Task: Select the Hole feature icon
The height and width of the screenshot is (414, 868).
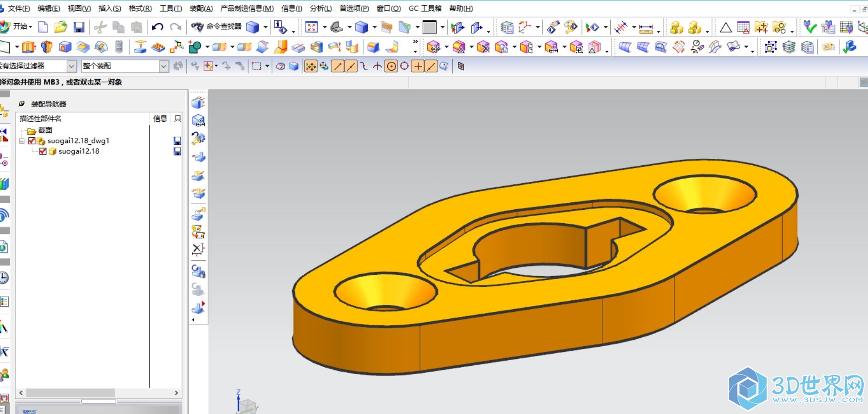Action: (x=65, y=47)
